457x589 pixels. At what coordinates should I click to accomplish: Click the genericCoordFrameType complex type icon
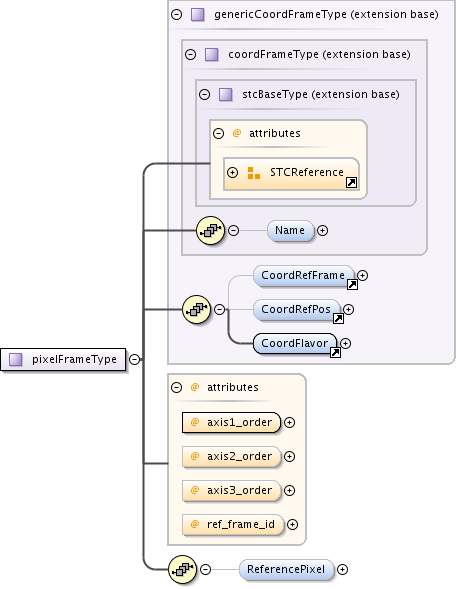click(x=198, y=15)
